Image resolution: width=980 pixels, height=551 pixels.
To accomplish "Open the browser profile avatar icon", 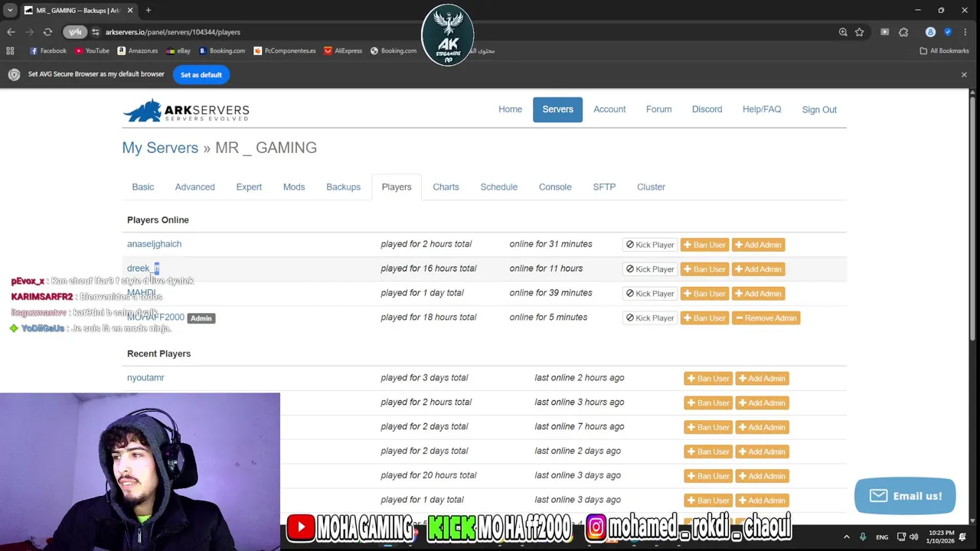I will point(930,32).
